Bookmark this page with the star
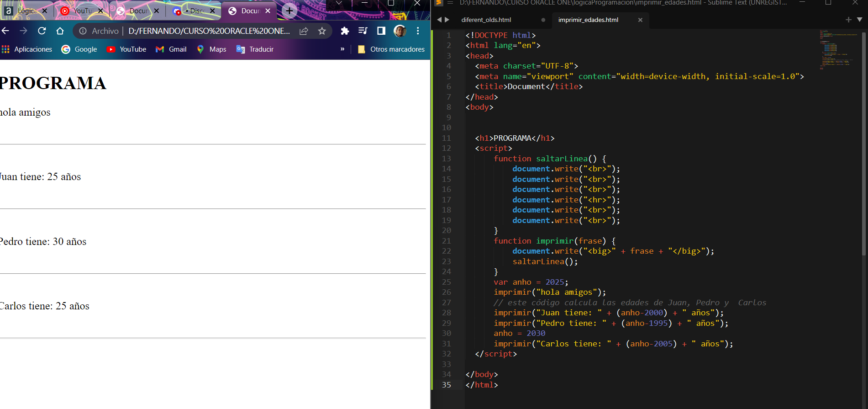Viewport: 868px width, 409px height. tap(322, 31)
